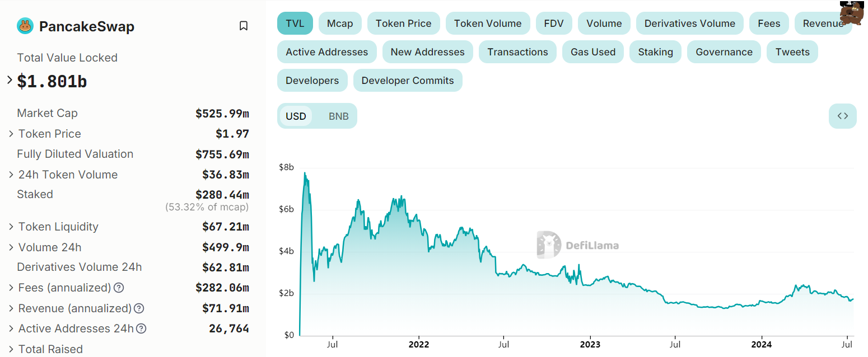Viewport: 868px width, 357px height.
Task: Click the Fully Diluted Valuation label
Action: click(75, 154)
